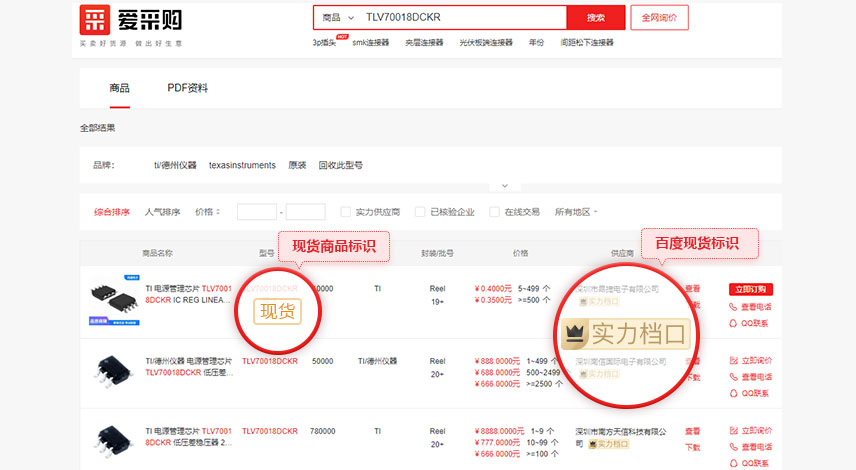Open the 商品 search category dropdown

[x=338, y=18]
